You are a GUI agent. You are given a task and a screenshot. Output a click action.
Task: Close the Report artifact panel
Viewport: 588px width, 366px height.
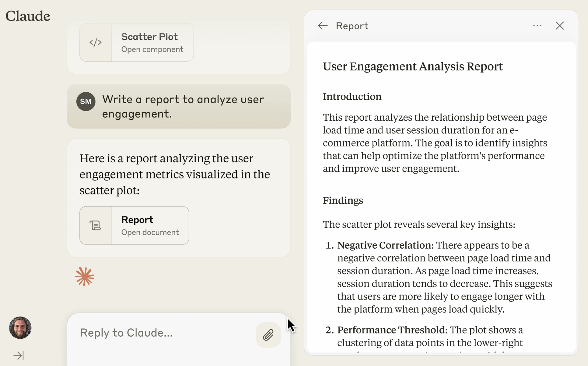tap(559, 26)
